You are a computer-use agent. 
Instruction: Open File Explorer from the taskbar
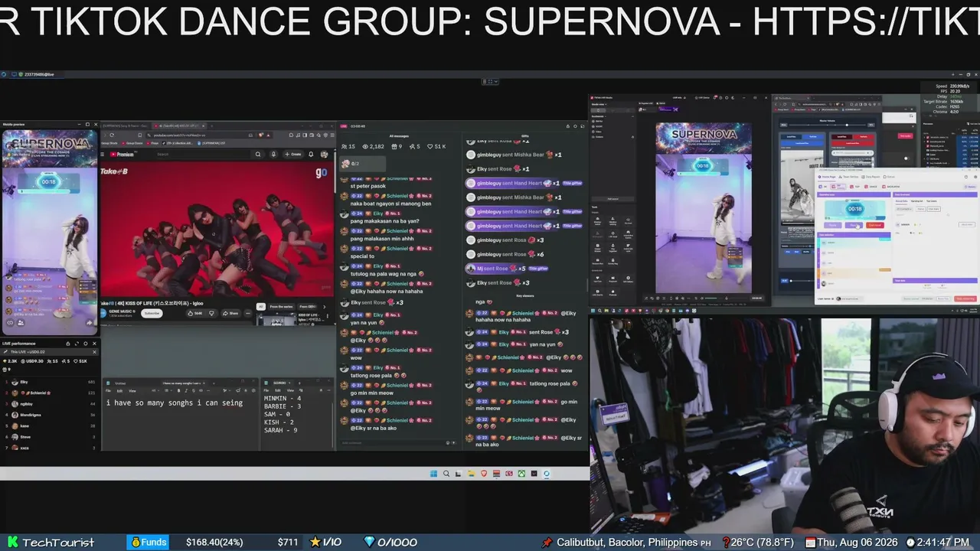(471, 474)
